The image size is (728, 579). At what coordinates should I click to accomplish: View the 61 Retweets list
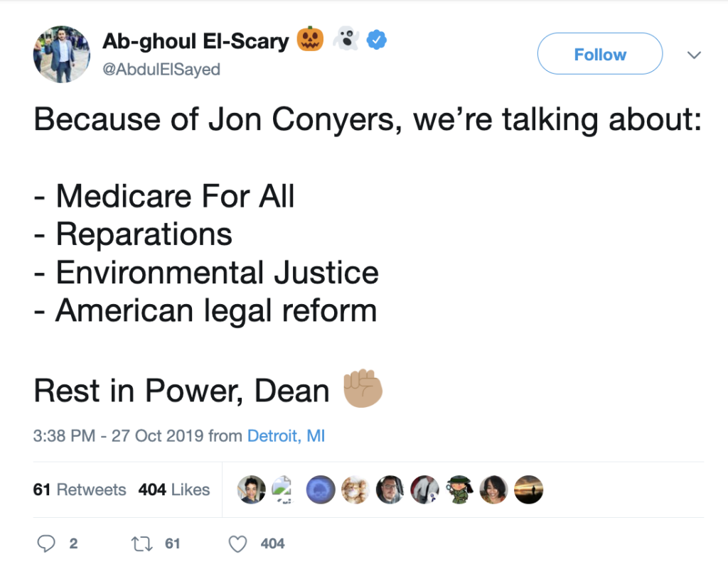coord(80,489)
